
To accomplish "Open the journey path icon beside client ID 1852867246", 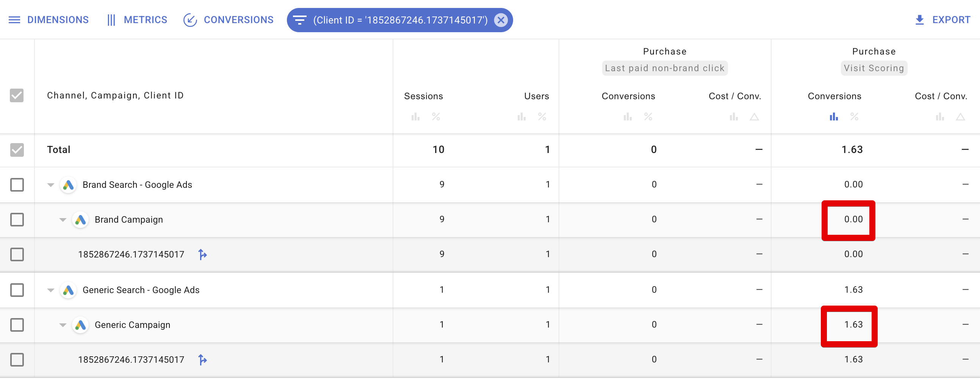I will coord(203,255).
